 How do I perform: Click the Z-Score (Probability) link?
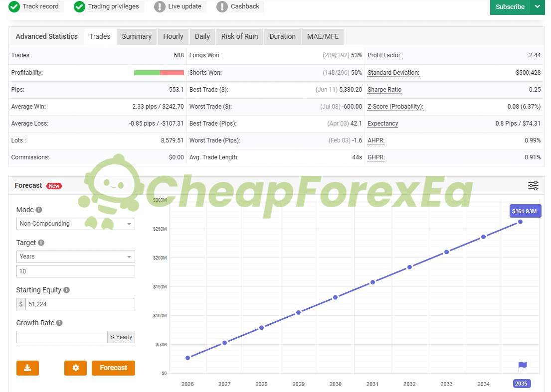[395, 106]
